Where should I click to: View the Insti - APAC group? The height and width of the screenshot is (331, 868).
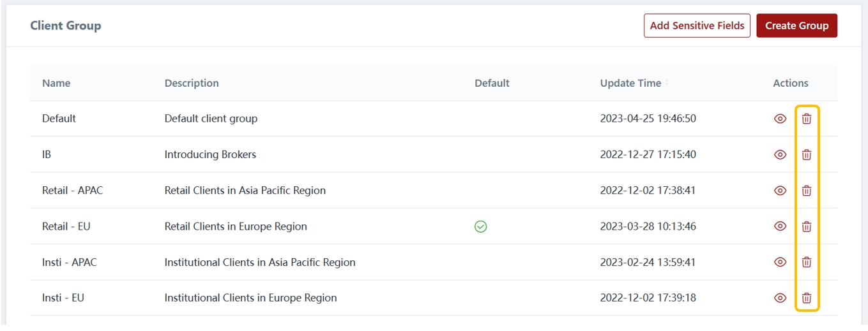pos(780,261)
